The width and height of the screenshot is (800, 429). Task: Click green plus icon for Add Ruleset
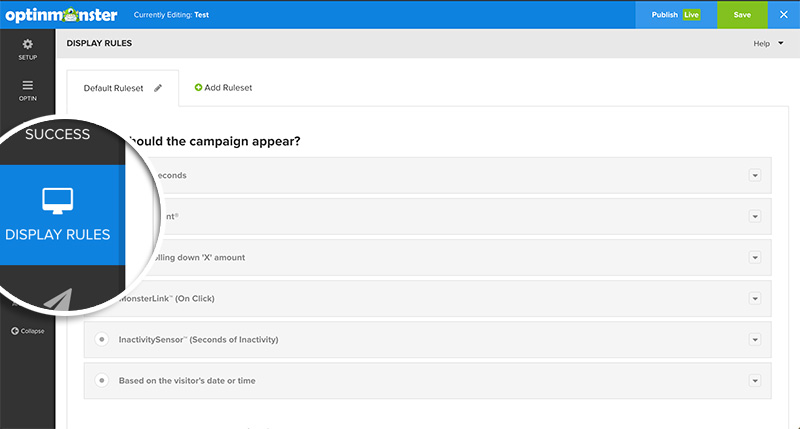coord(198,87)
